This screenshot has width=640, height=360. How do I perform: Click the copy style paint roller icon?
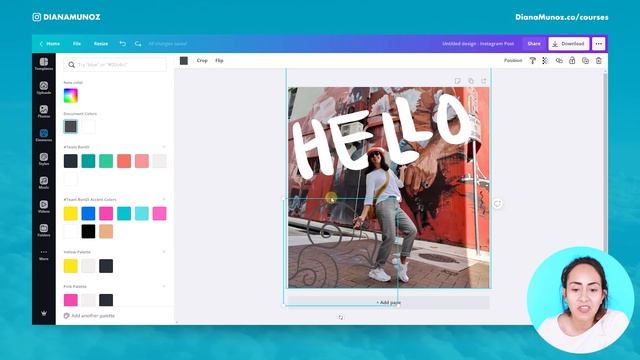click(532, 60)
